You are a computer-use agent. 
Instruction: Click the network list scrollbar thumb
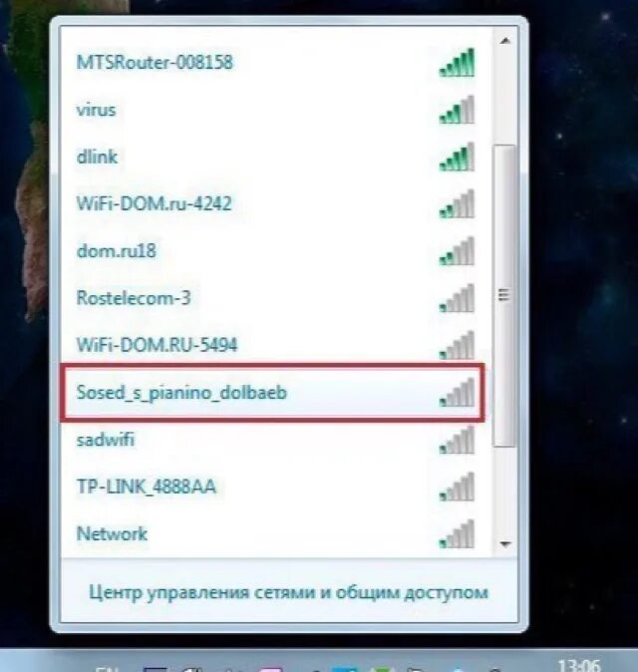[504, 296]
